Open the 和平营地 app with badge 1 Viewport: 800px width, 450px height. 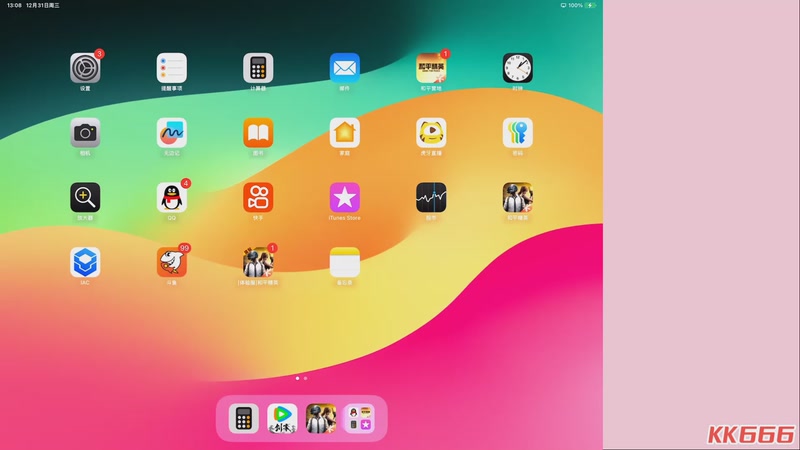coord(431,68)
